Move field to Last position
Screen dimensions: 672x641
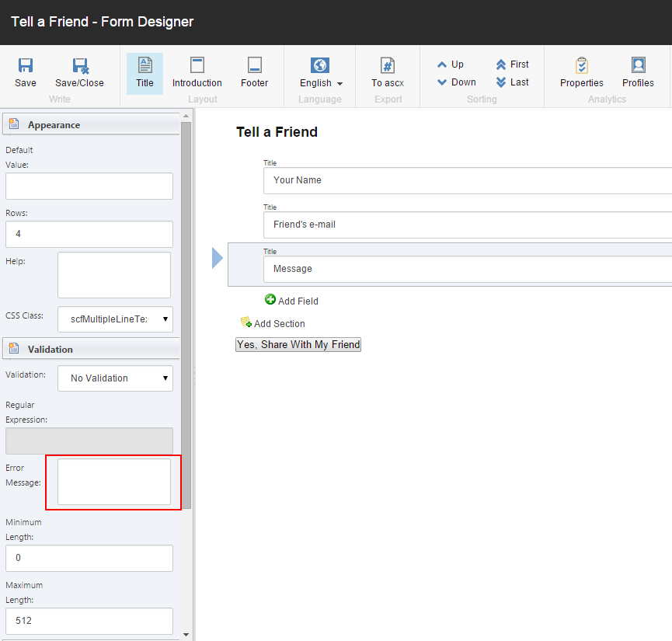point(514,81)
